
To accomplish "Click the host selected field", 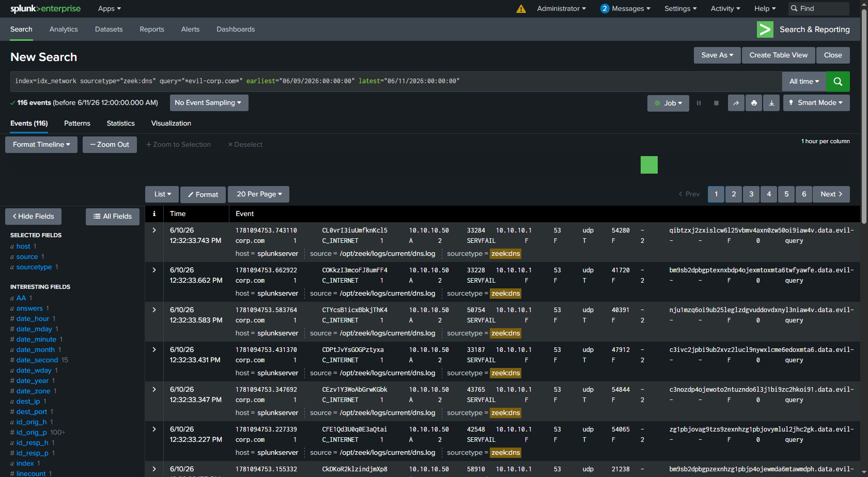I will 23,247.
